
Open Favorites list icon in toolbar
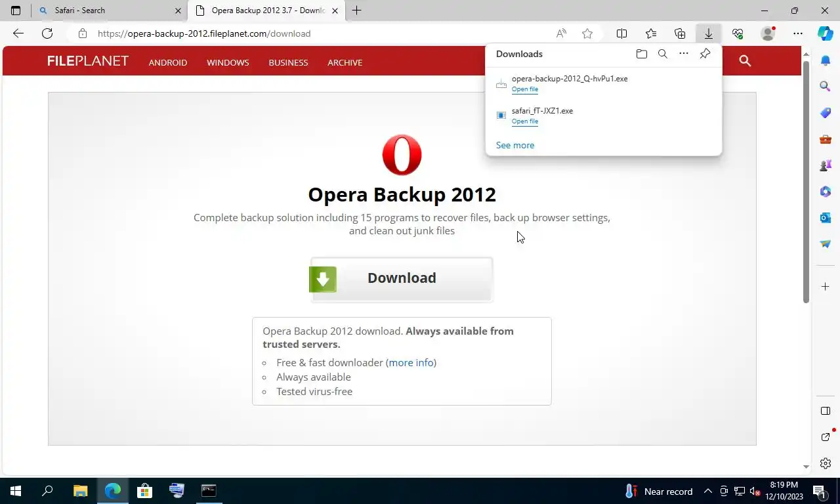651,33
